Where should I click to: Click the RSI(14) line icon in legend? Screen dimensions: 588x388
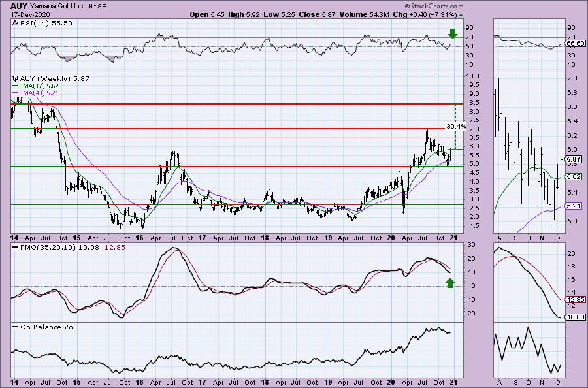click(15, 23)
